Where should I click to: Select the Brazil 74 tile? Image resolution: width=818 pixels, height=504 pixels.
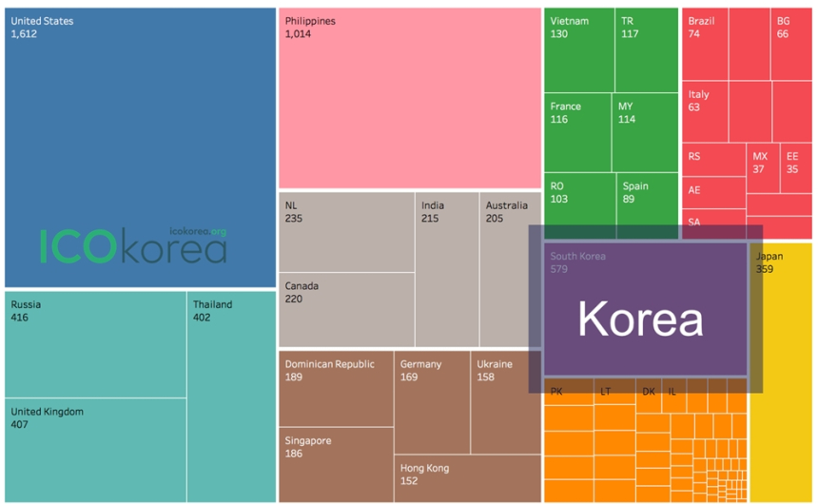point(706,44)
